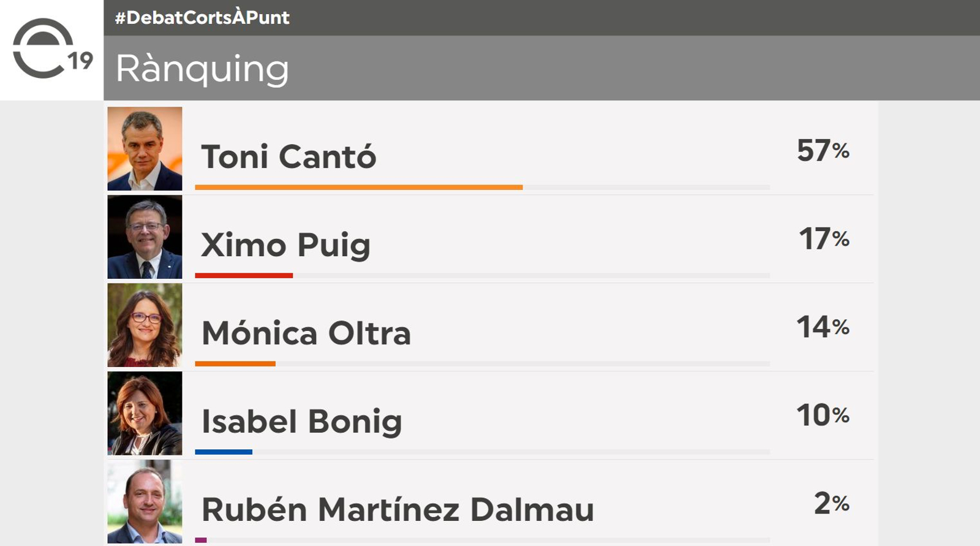
Task: Click the #DebatCortsÀPunt hashtag
Action: pyautogui.click(x=202, y=17)
